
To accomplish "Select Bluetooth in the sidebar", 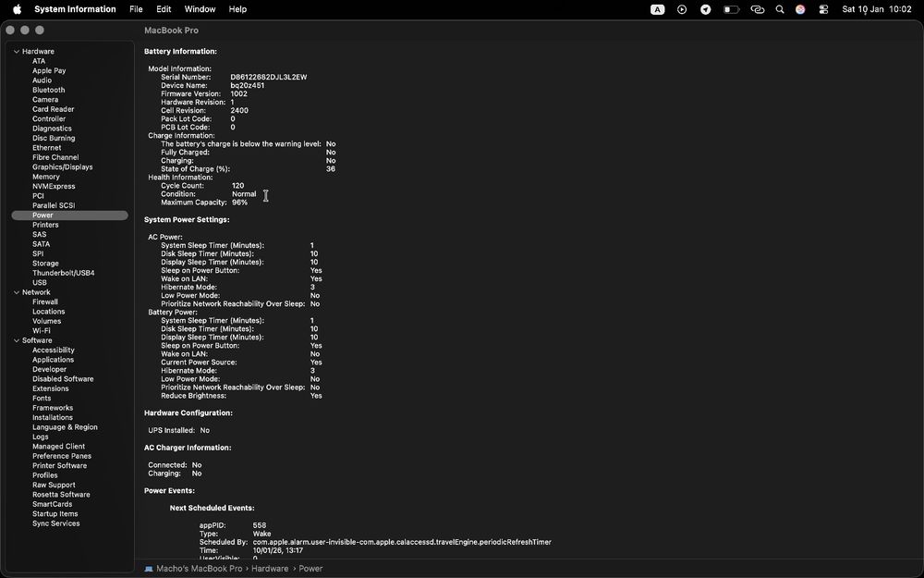I will click(48, 90).
